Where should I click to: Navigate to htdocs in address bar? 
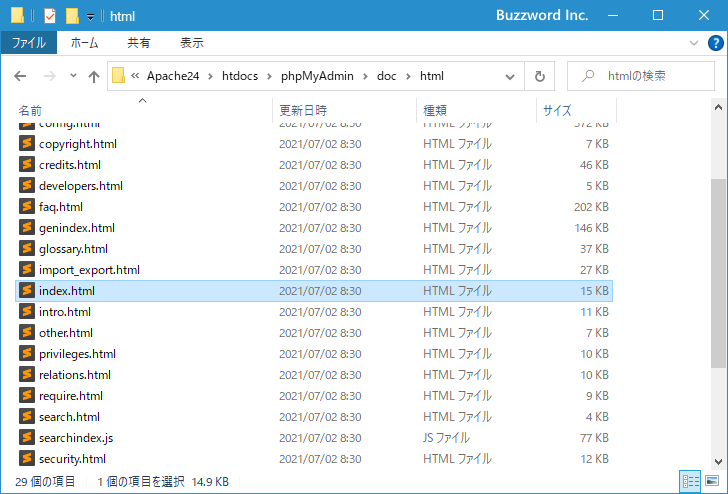[240, 76]
